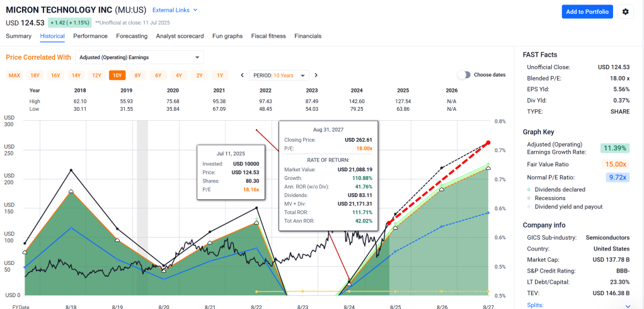
Task: Select the MAX time range button
Action: (x=14, y=76)
